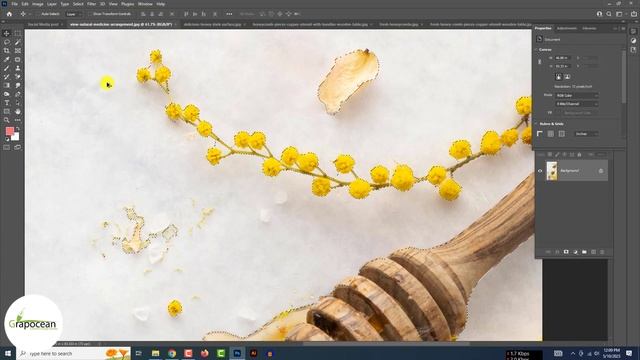Screen dimensions: 640x360
Task: Toggle the grid icon in Rulers & Grids
Action: click(x=551, y=134)
